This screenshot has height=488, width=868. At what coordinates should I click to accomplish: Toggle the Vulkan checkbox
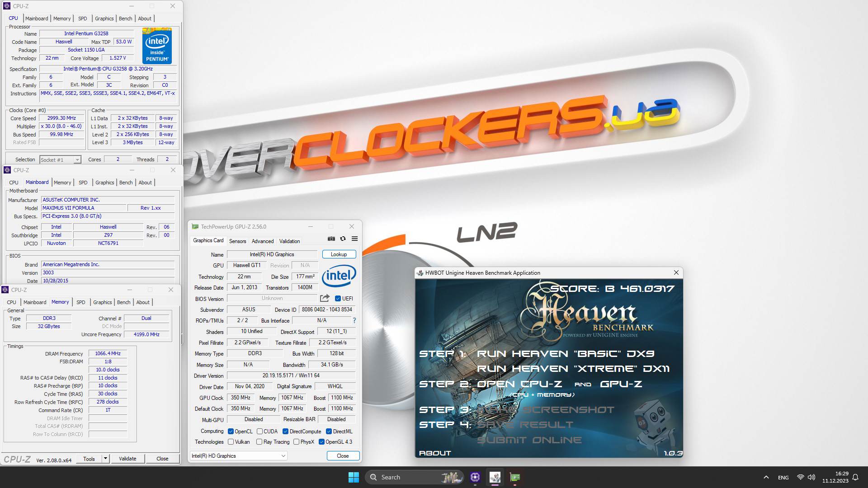231,441
